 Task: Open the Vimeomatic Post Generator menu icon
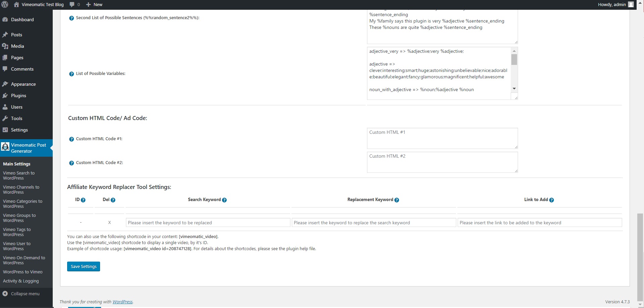click(x=5, y=147)
